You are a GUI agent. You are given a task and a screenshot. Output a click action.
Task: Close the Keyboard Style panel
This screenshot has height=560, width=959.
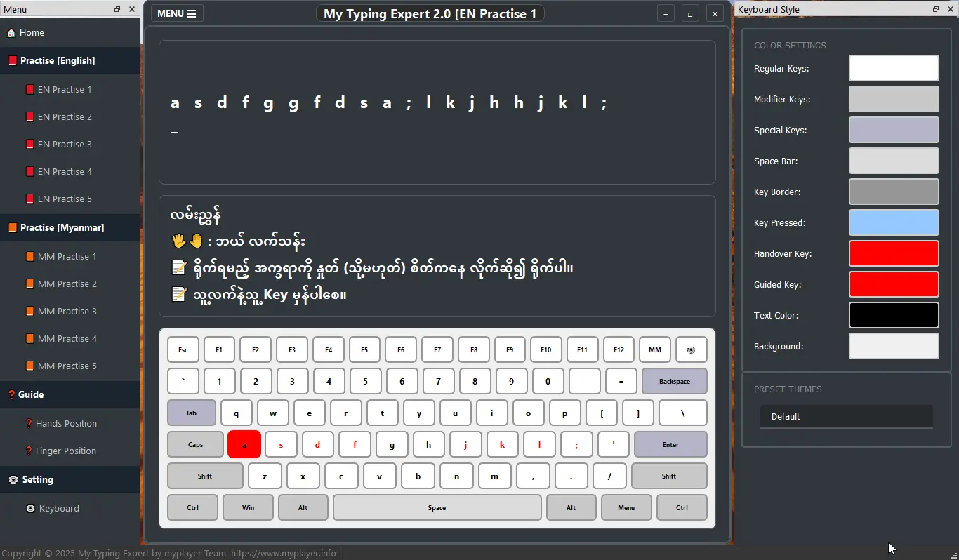tap(951, 9)
